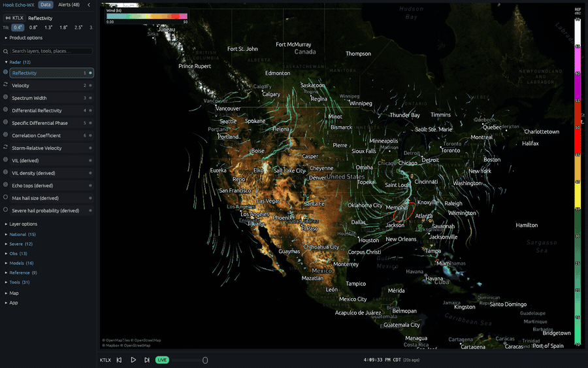The image size is (588, 368).
Task: Toggle the Differential Reflectivity status dot
Action: click(90, 110)
